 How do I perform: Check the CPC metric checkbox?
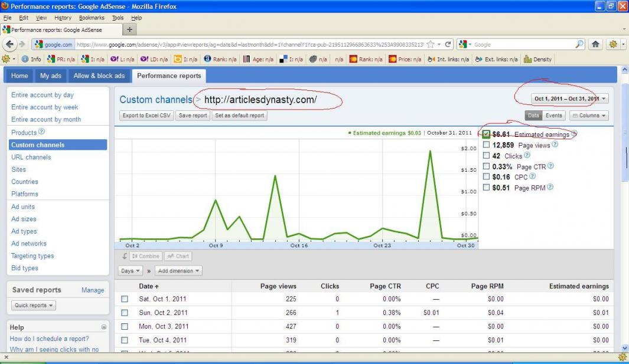coord(486,176)
